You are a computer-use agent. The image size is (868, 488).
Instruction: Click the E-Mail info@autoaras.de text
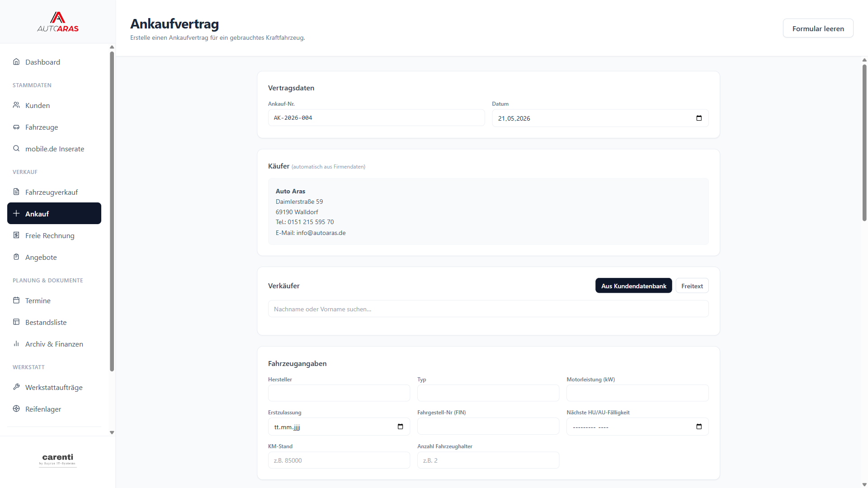[x=311, y=233]
